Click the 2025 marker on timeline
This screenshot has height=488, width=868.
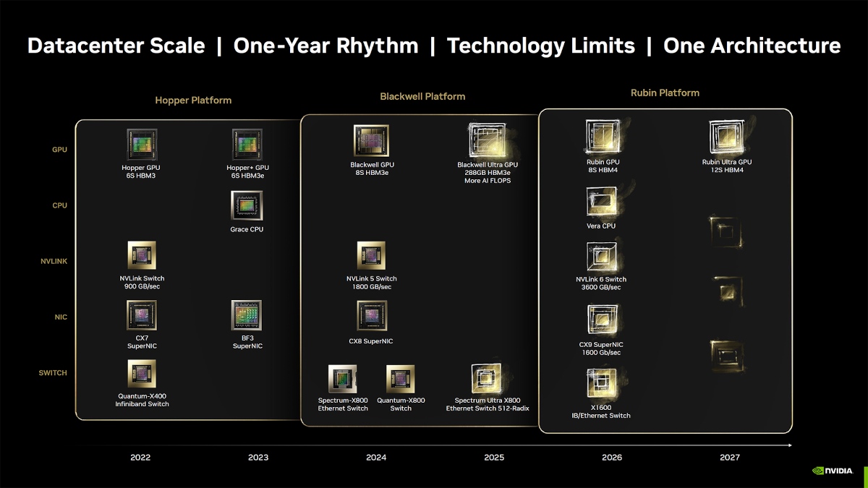pyautogui.click(x=494, y=457)
